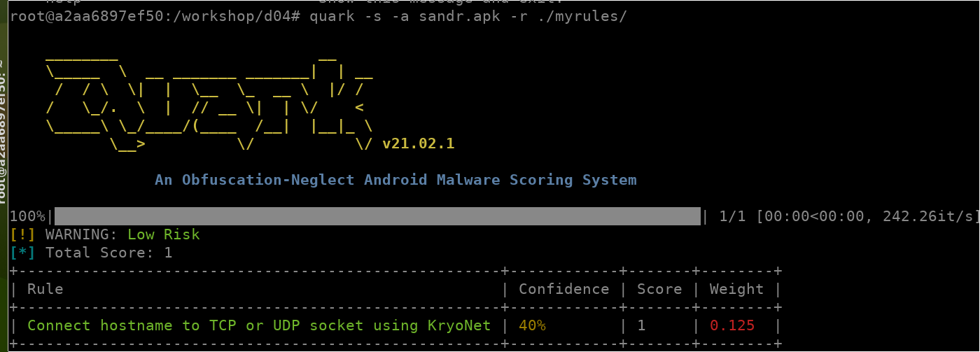
Task: Click the Rule column header
Action: pos(45,289)
